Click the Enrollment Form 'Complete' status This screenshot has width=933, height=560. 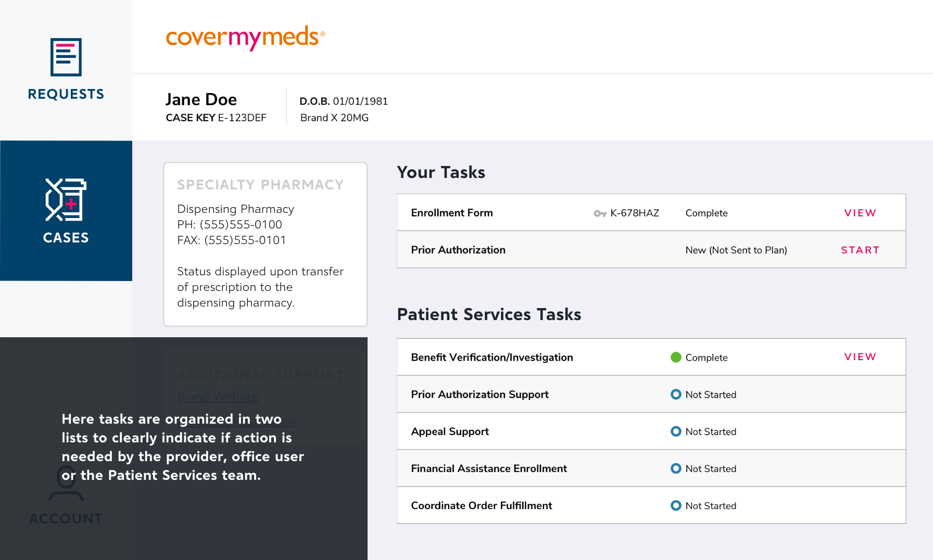(707, 213)
